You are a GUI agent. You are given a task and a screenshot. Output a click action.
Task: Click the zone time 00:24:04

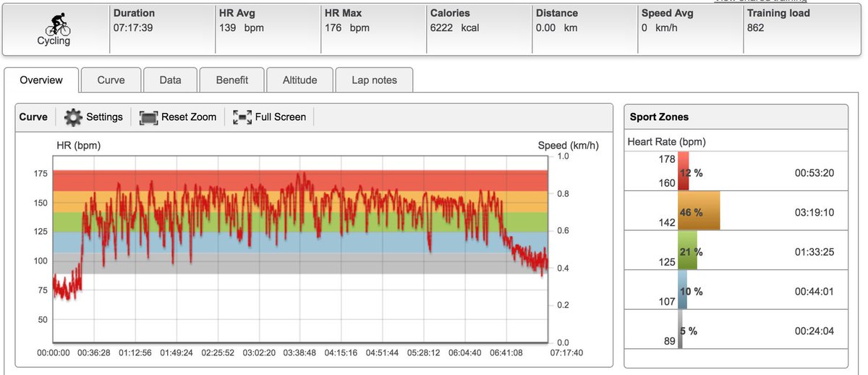point(814,331)
